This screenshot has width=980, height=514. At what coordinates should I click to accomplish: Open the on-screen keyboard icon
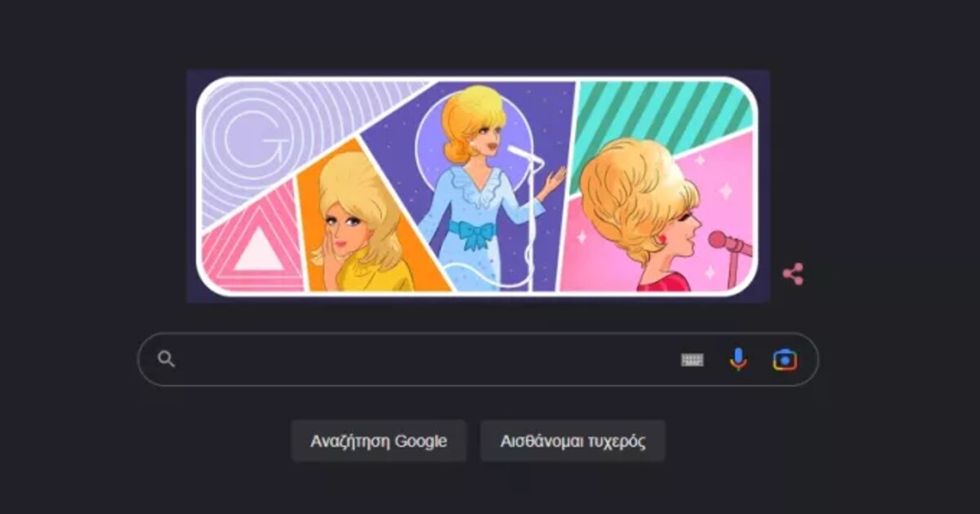click(693, 360)
